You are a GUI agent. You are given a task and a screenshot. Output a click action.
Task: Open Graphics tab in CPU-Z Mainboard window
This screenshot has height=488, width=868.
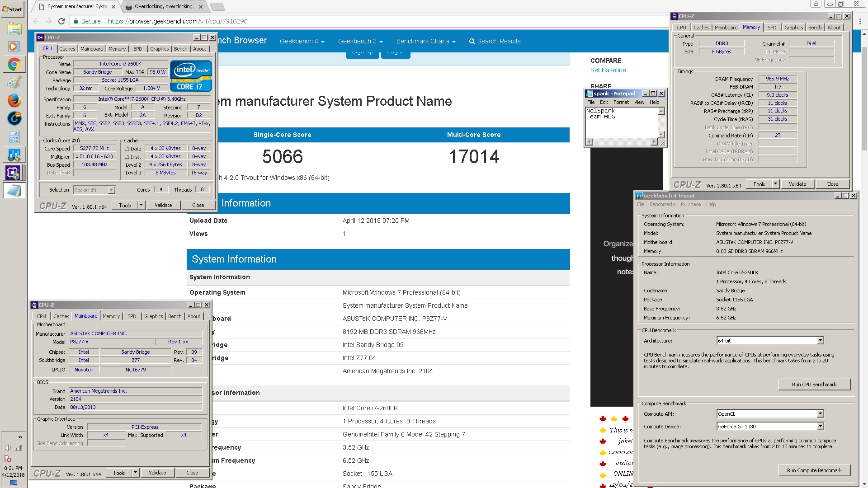[x=154, y=316]
